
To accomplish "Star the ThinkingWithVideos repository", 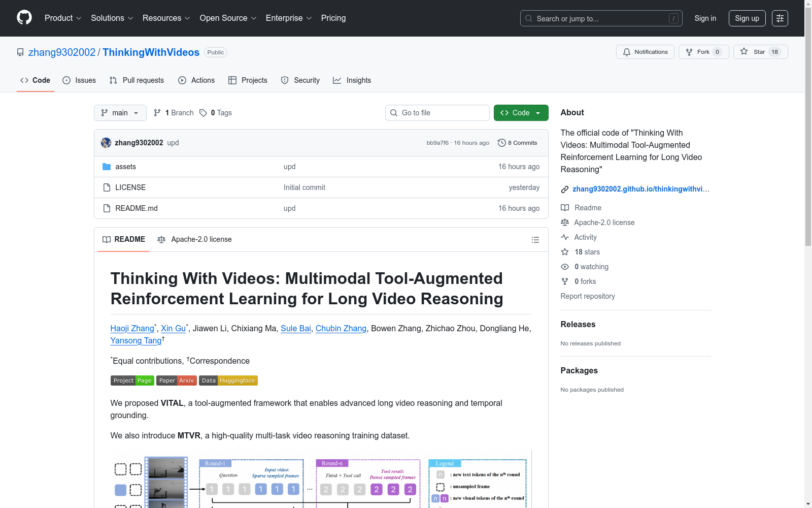I will click(760, 52).
